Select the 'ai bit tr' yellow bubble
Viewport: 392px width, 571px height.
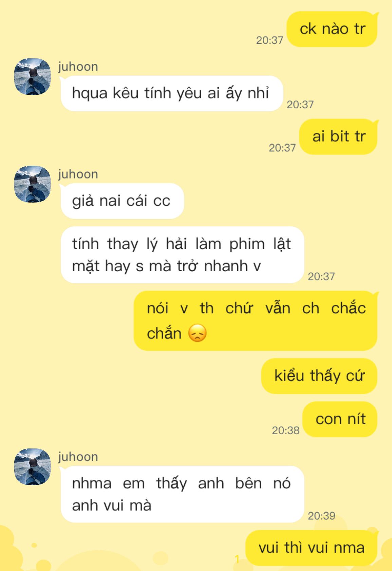pyautogui.click(x=339, y=136)
